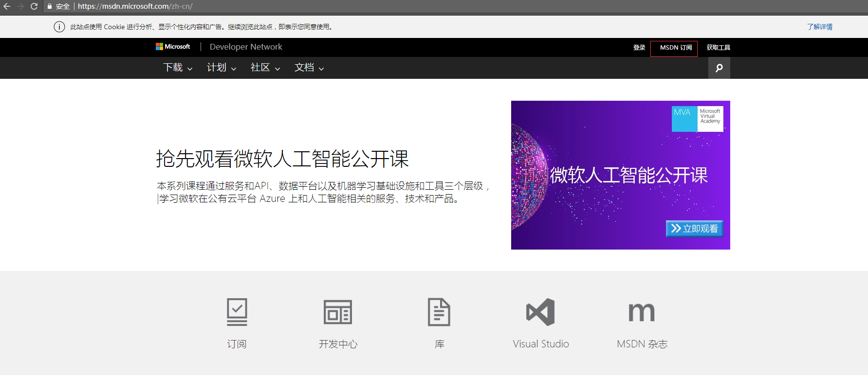Expand the 社区 dropdown menu
Screen dimensions: 868x378
[x=265, y=68]
